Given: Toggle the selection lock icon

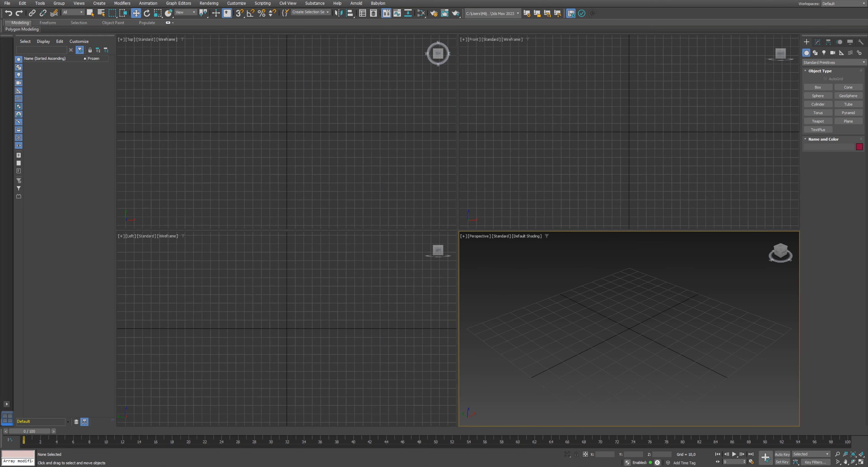Looking at the screenshot, I should [x=576, y=454].
